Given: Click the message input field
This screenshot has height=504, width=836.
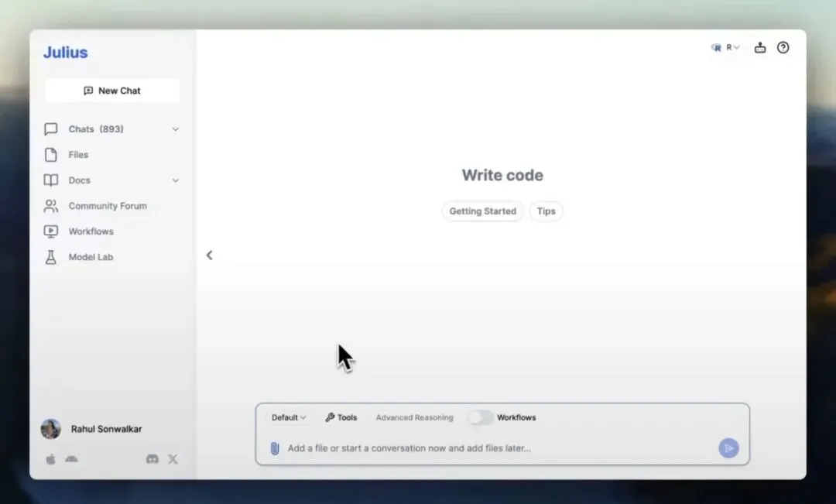Looking at the screenshot, I should (x=501, y=448).
